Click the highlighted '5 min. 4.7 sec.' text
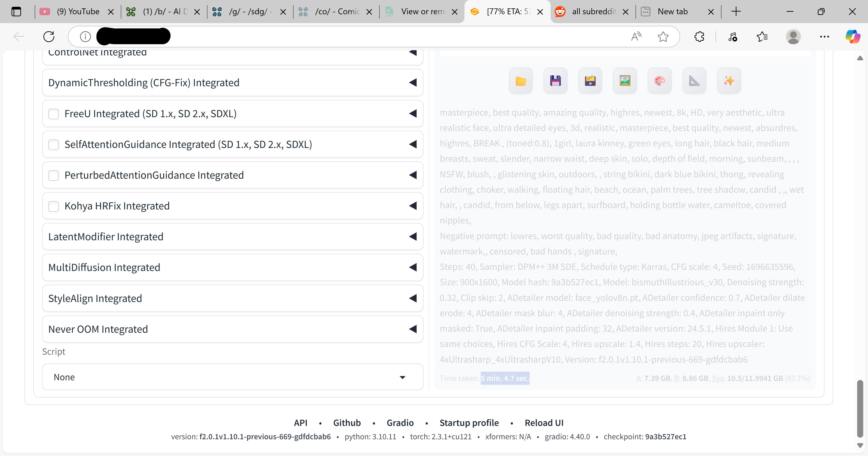 (505, 378)
